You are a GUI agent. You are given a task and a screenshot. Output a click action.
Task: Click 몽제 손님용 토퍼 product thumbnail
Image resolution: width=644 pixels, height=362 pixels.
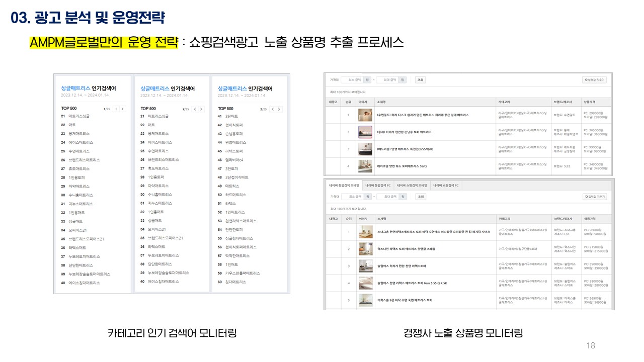[365, 132]
